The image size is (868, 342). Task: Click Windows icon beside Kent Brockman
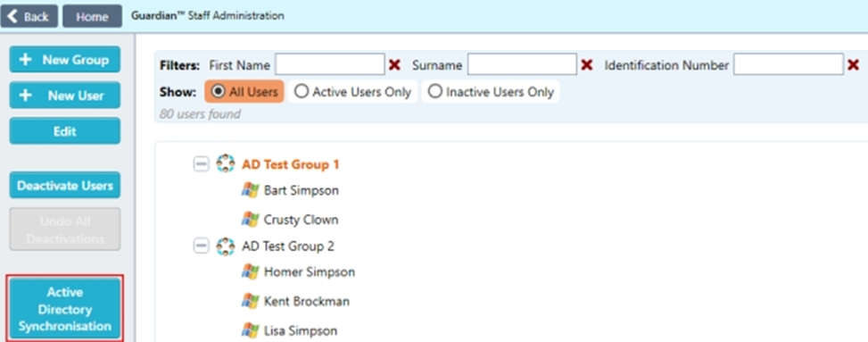[x=250, y=301]
